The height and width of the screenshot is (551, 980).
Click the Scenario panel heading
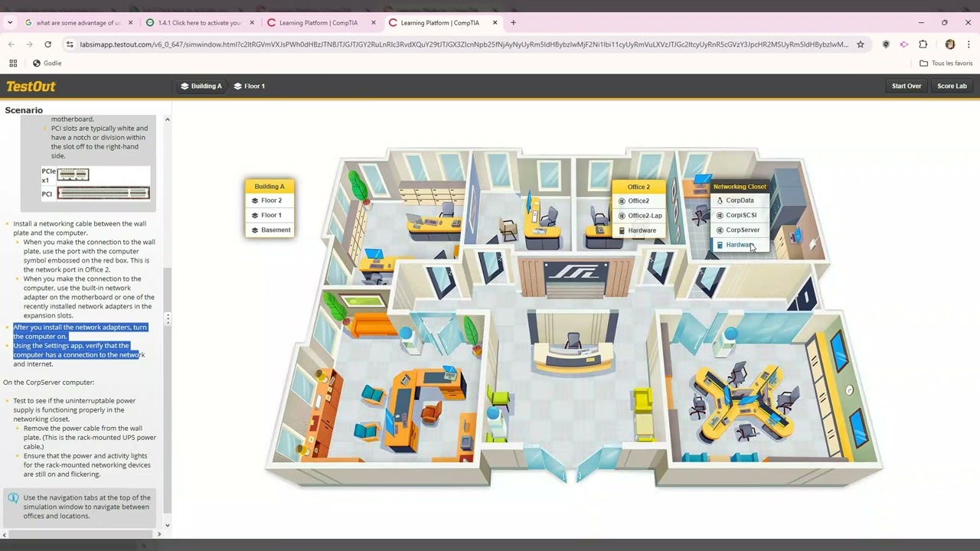[24, 110]
